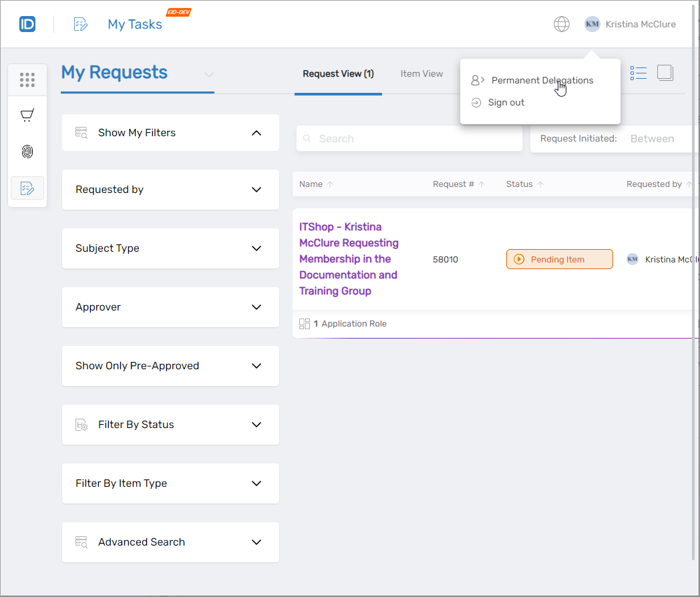Expand the Subject Type filter

(256, 248)
